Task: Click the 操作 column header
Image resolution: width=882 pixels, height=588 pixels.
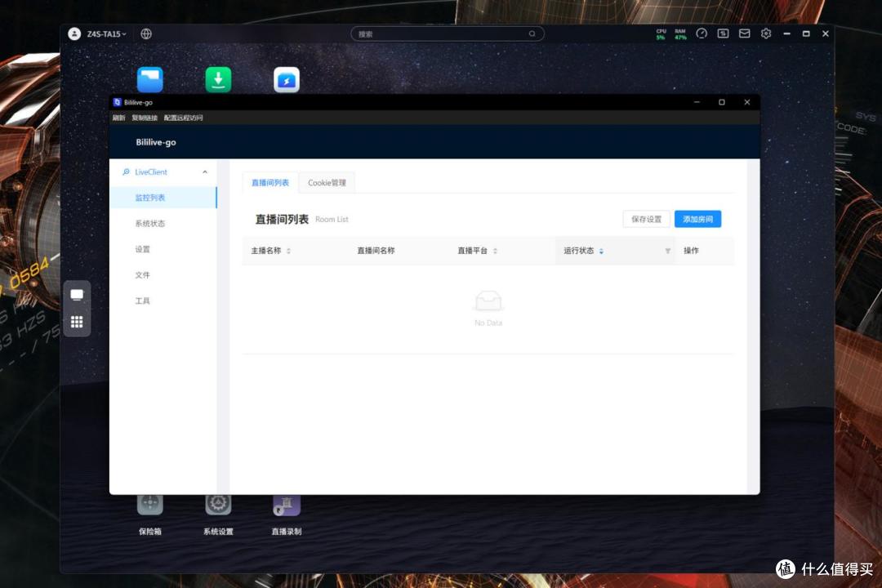Action: pyautogui.click(x=691, y=251)
